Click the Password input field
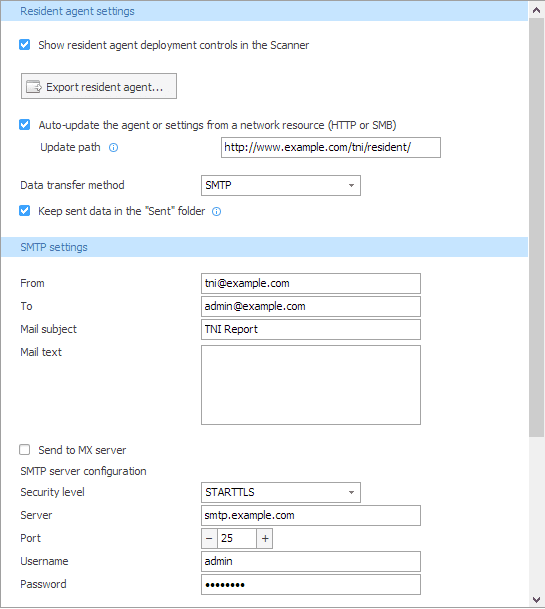545x609 pixels. 311,585
